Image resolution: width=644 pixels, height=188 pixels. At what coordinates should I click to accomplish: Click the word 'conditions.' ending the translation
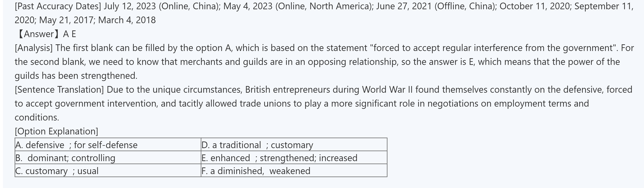coord(37,117)
